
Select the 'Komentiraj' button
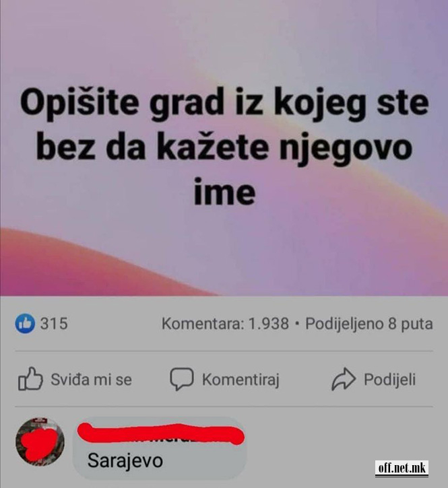pos(224,380)
